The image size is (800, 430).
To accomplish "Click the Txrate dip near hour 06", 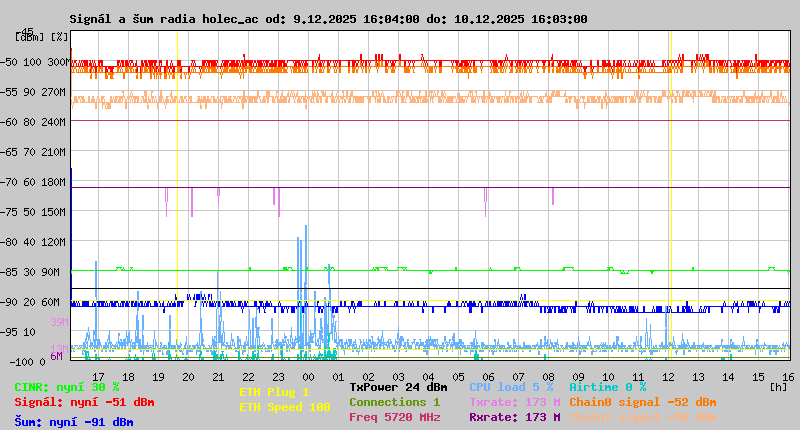I will tap(485, 202).
